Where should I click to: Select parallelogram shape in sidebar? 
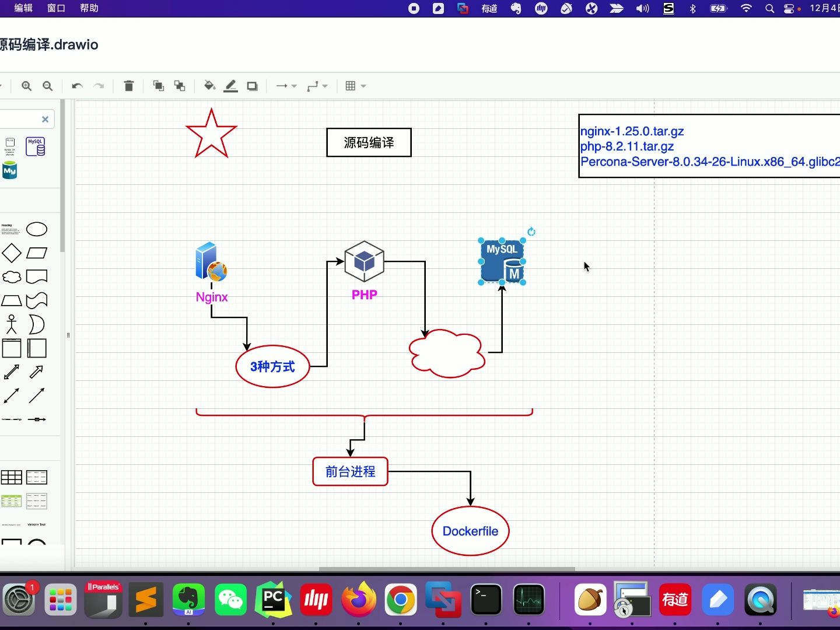37,253
